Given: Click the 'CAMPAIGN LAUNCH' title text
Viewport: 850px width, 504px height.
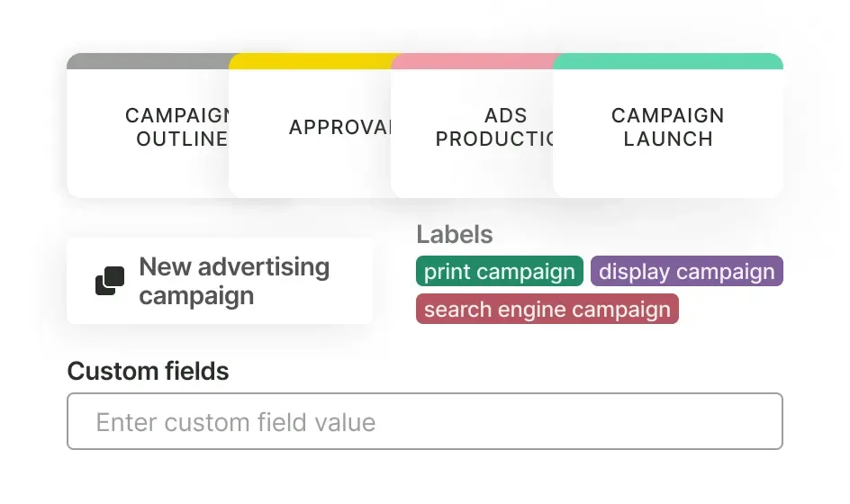Looking at the screenshot, I should tap(668, 127).
